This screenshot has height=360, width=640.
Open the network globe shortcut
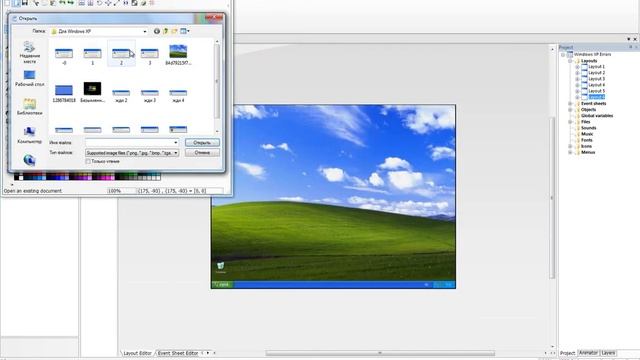29,160
